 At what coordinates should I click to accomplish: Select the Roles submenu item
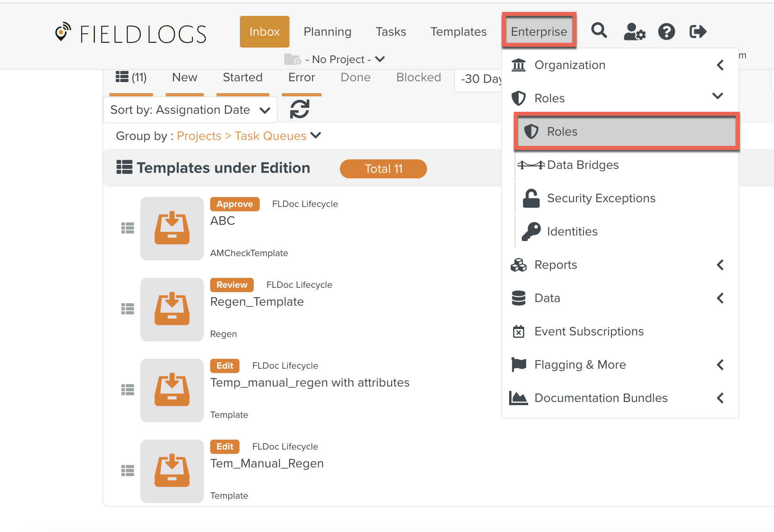(x=626, y=132)
